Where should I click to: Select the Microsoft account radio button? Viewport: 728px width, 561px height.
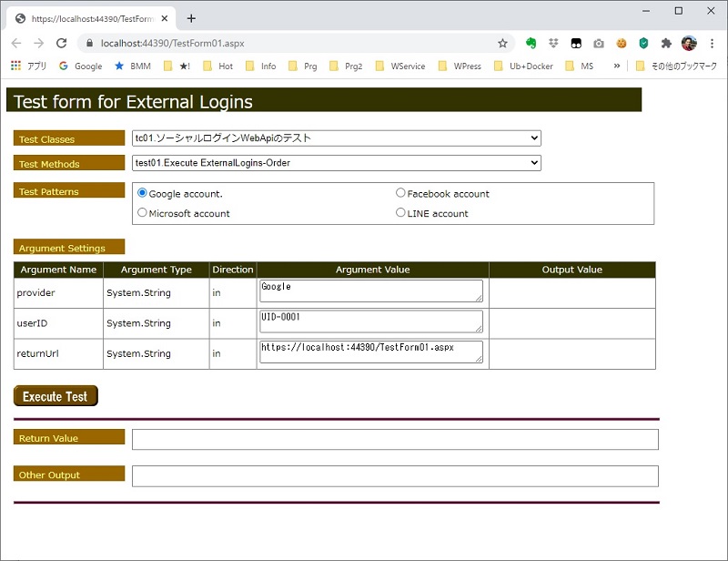[142, 212]
